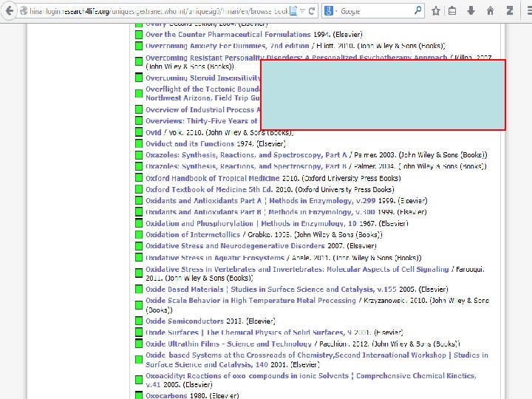Open Oxide Semiconductors link
Viewport: 532px width, 399px height.
[x=185, y=321]
